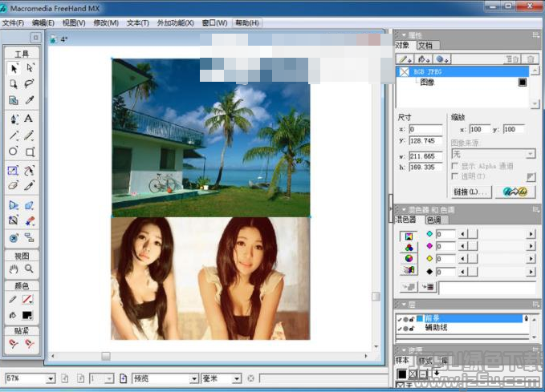Enable the 显示 Alpha 通道 checkbox

[455, 165]
